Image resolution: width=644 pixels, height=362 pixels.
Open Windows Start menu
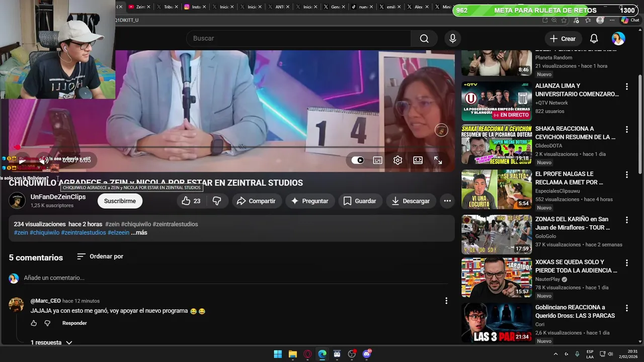(x=278, y=354)
